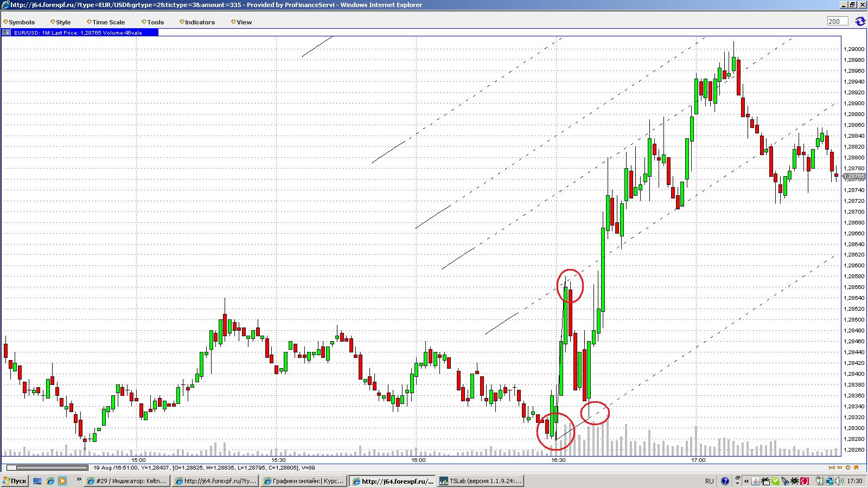Switch to the 'Графики онлайн' taskbar window
Screen dimensions: 868x488
pyautogui.click(x=303, y=481)
